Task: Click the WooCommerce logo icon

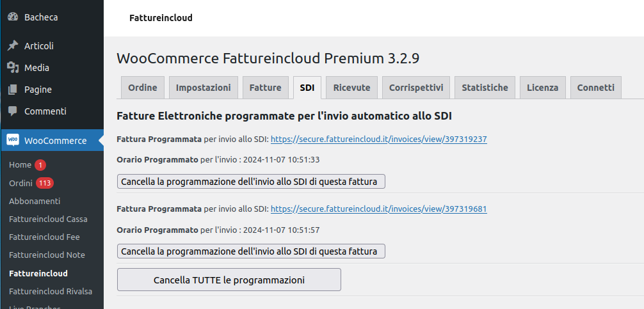Action: (13, 140)
